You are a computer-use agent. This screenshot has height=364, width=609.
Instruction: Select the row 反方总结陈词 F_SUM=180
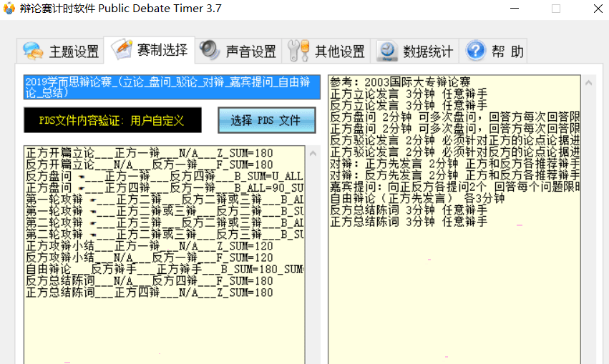click(150, 281)
